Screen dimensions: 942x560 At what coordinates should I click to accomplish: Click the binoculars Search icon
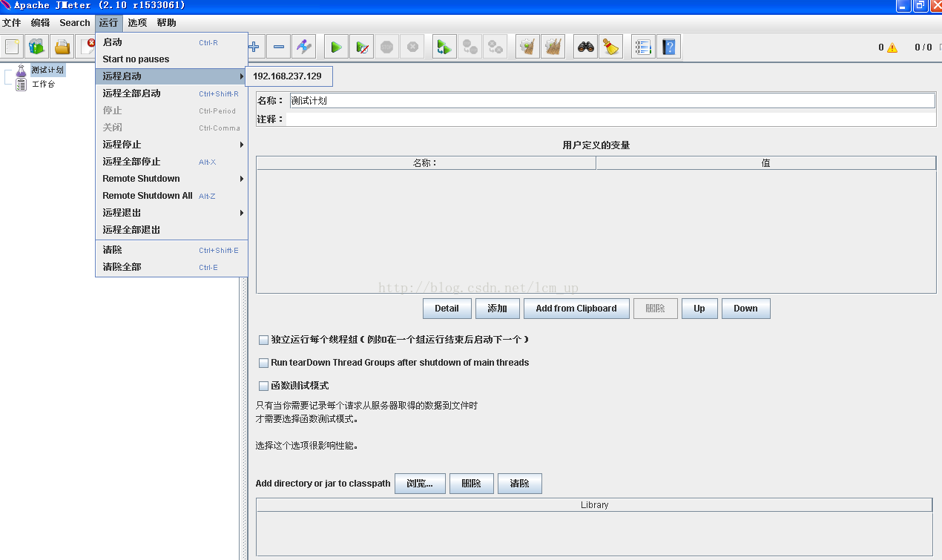coord(586,47)
